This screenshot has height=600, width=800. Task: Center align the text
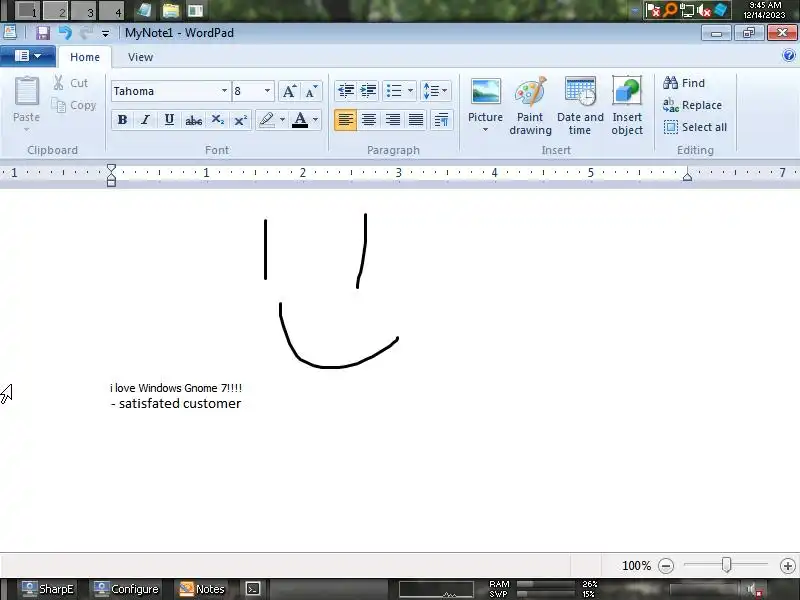(369, 120)
